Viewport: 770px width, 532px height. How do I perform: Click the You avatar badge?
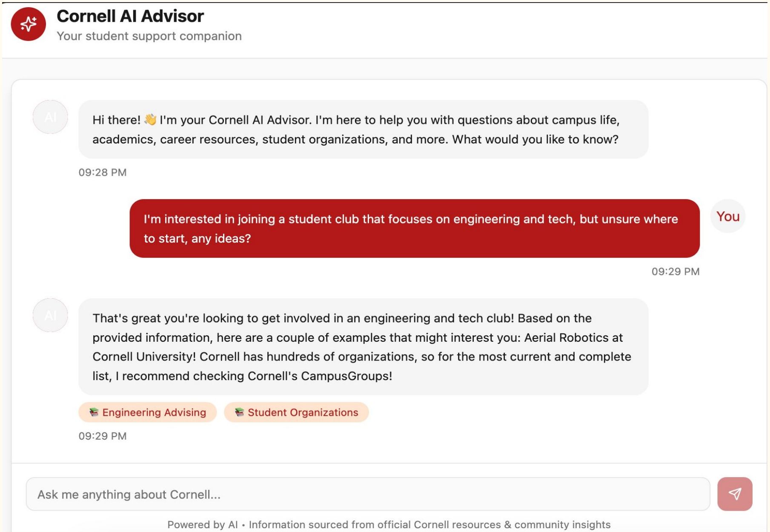728,216
